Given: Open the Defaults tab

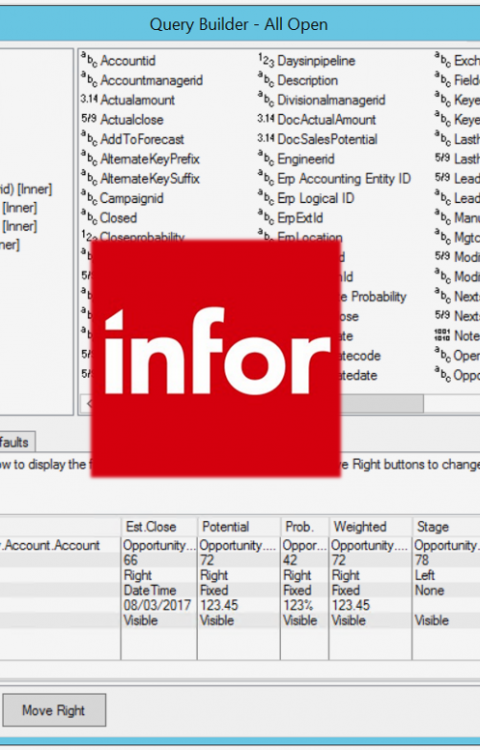Looking at the screenshot, I should tap(16, 442).
